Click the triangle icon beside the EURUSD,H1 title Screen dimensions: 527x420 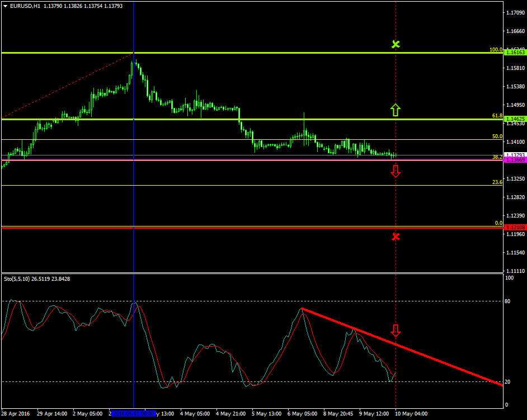coord(5,6)
